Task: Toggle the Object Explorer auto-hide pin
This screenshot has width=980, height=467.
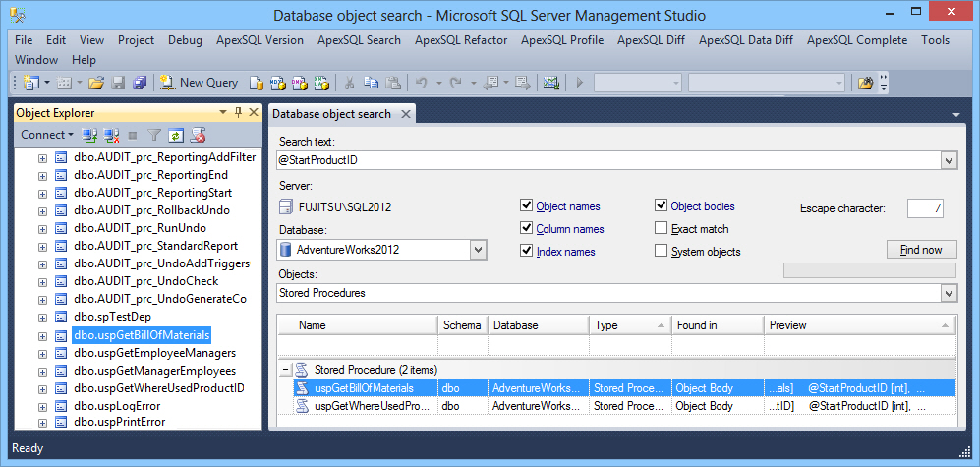Action: (238, 112)
